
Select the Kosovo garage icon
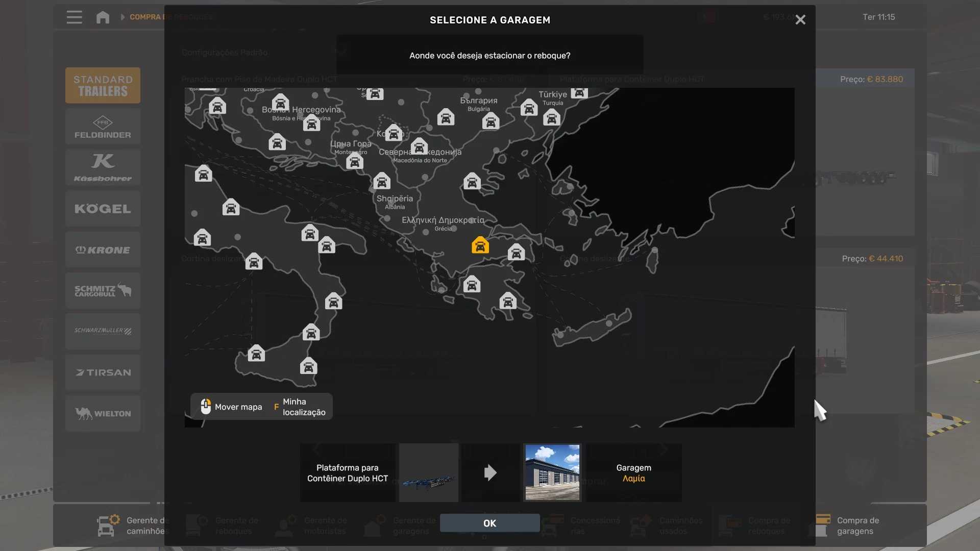pyautogui.click(x=394, y=133)
